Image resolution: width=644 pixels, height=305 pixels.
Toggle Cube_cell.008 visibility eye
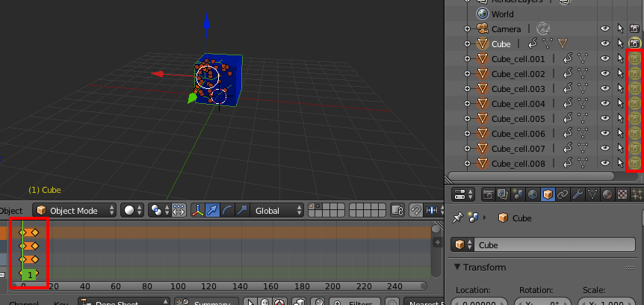605,163
